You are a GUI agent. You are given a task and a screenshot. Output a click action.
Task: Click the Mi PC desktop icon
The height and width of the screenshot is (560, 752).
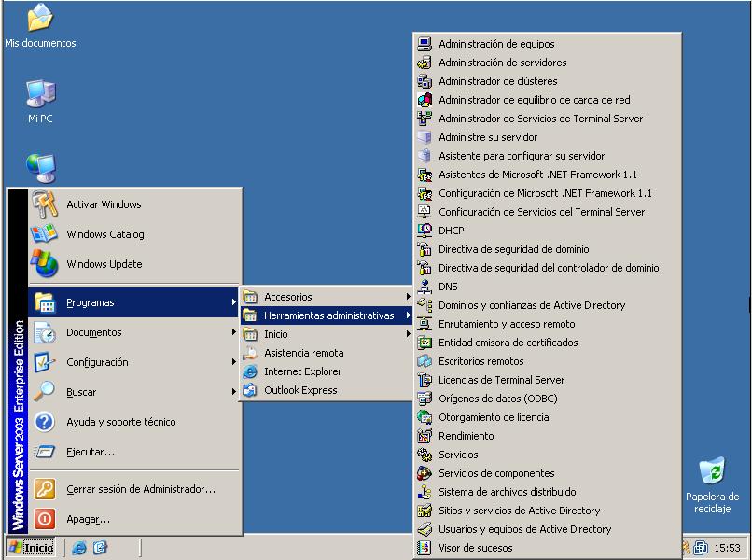point(41,93)
